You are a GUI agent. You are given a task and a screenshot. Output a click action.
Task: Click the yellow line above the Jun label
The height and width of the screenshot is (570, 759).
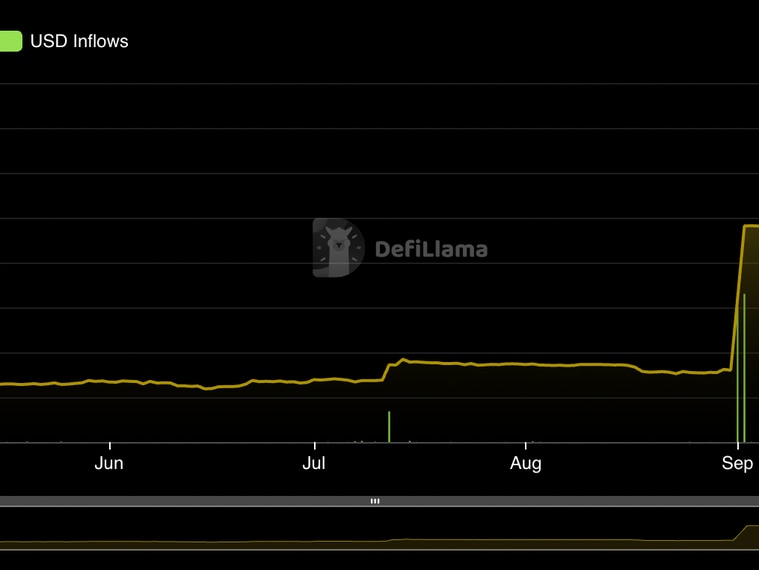(109, 381)
